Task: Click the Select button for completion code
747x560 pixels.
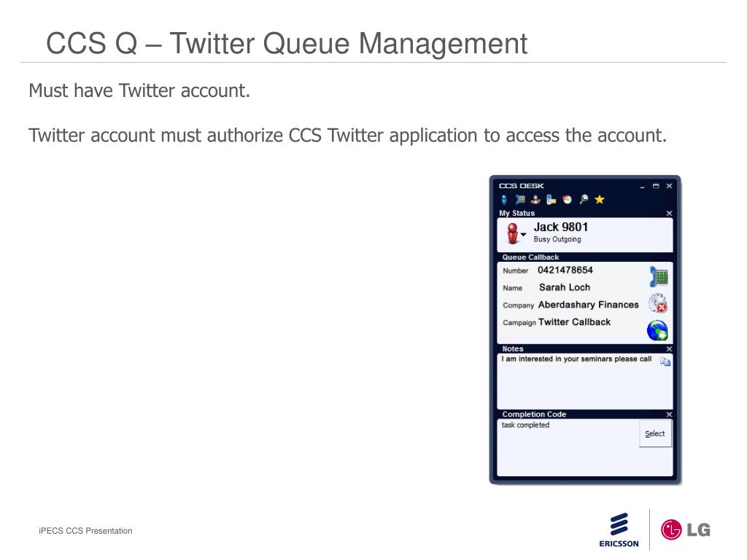Action: (655, 434)
